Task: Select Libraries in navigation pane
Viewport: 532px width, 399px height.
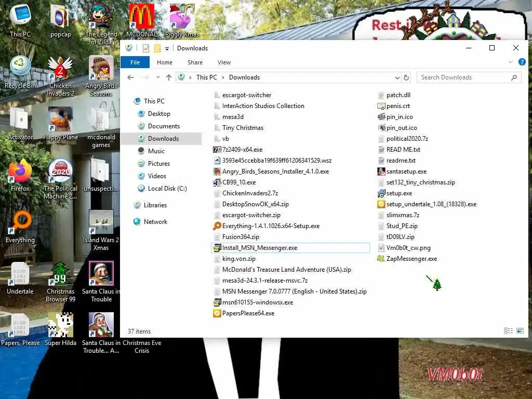Action: click(155, 205)
